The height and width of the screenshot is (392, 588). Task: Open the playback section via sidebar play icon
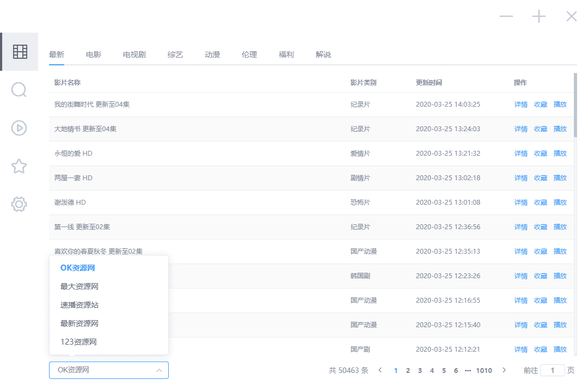point(19,128)
